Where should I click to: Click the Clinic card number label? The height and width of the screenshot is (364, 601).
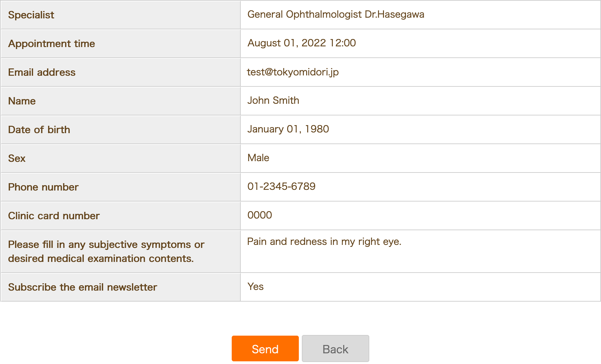pyautogui.click(x=54, y=216)
